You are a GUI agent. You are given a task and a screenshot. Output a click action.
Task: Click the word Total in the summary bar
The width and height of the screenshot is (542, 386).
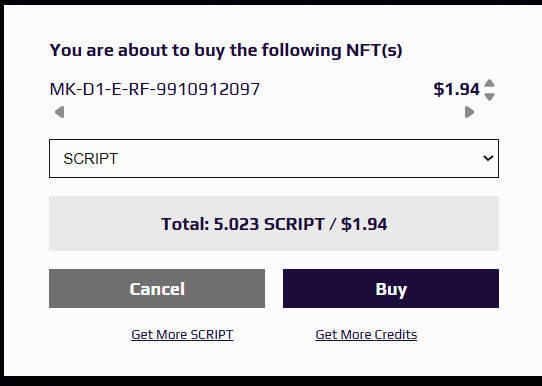pyautogui.click(x=185, y=224)
